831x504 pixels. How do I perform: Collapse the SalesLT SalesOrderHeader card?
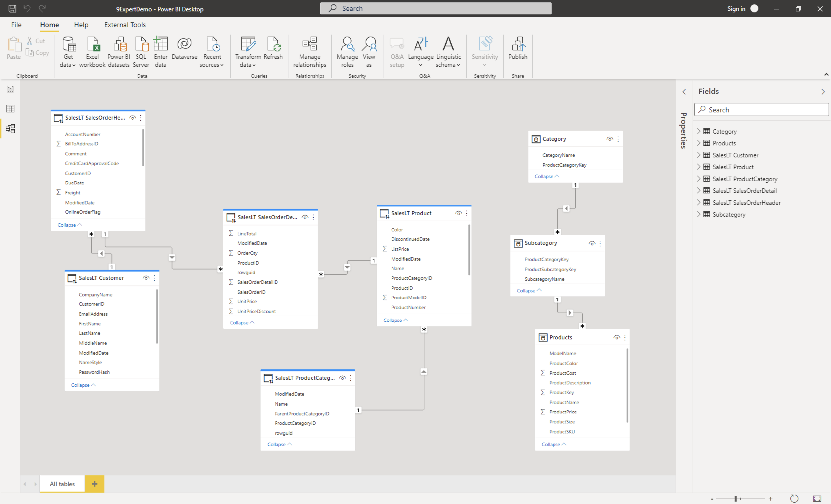click(x=69, y=225)
